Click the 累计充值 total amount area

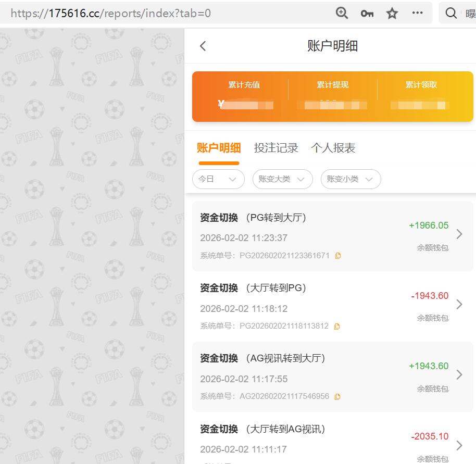click(244, 104)
